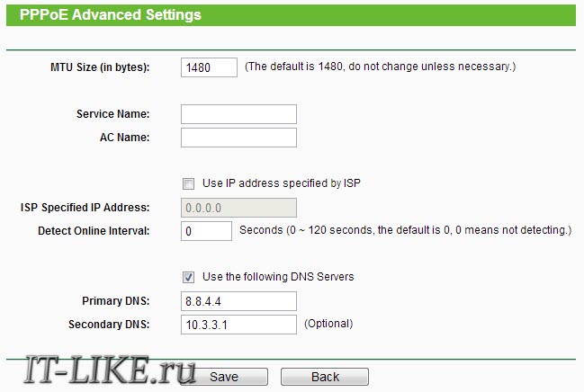The image size is (584, 392).
Task: Focus the Service Name text box
Action: tap(238, 114)
